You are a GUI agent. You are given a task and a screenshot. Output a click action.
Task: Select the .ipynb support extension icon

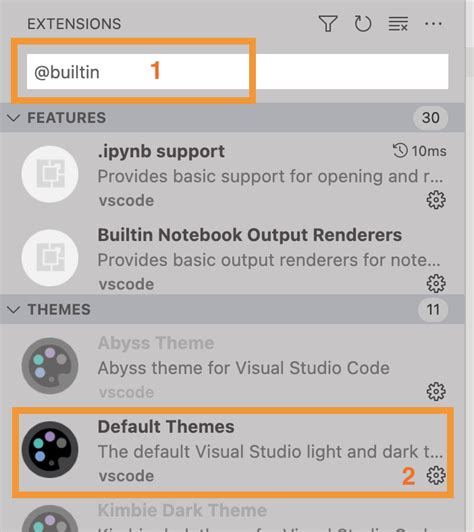50,174
